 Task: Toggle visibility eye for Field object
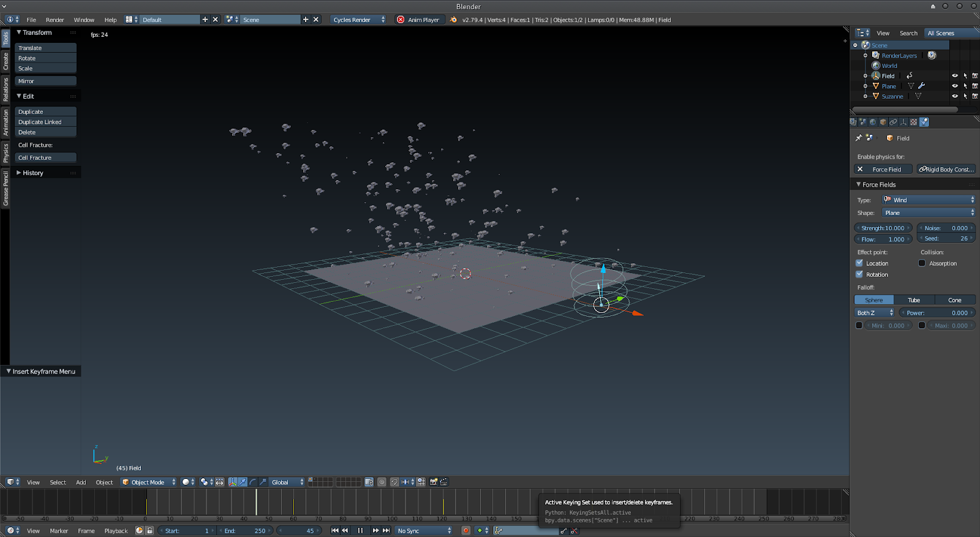[x=954, y=76]
